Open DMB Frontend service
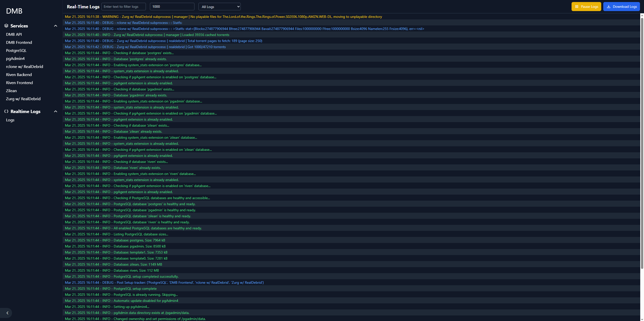 coord(19,42)
